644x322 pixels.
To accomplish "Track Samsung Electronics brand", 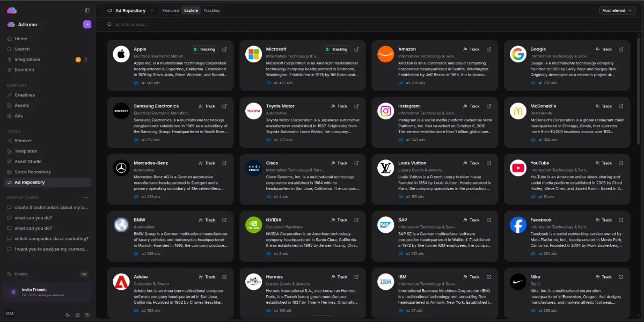I will pos(208,106).
